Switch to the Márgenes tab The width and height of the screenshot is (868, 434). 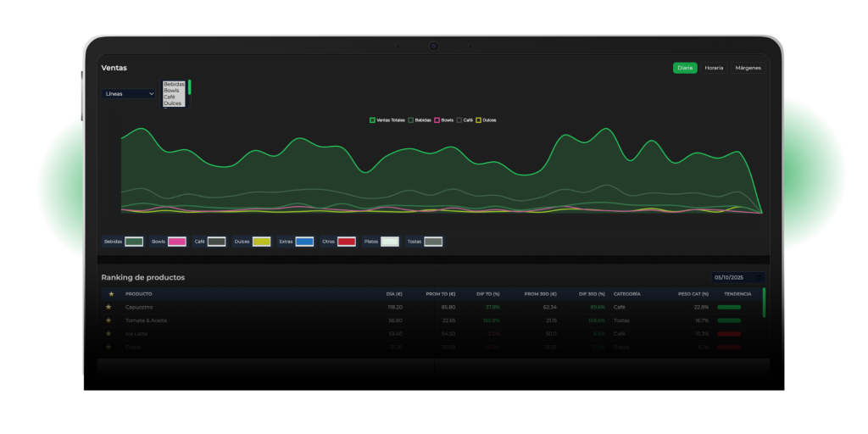[748, 68]
